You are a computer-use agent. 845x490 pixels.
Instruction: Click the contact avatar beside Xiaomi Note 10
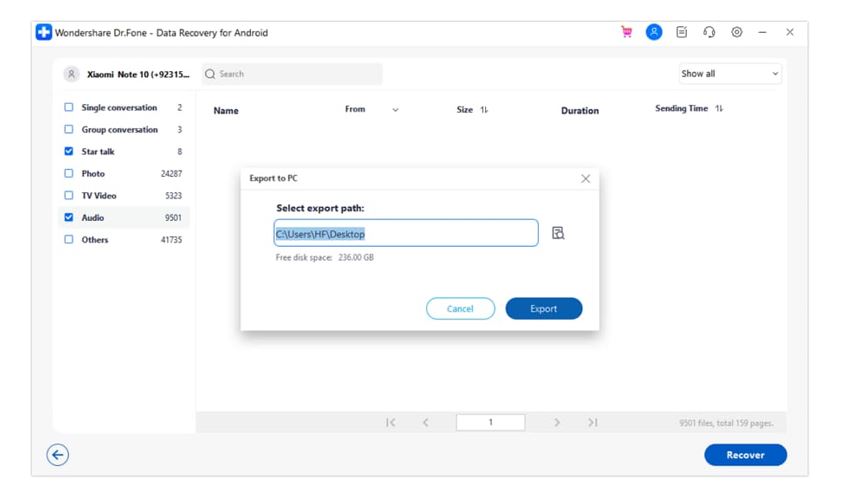(x=71, y=74)
